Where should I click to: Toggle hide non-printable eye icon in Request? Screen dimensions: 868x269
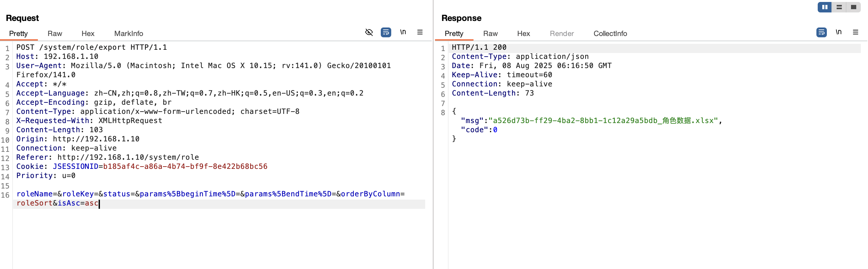pos(369,32)
